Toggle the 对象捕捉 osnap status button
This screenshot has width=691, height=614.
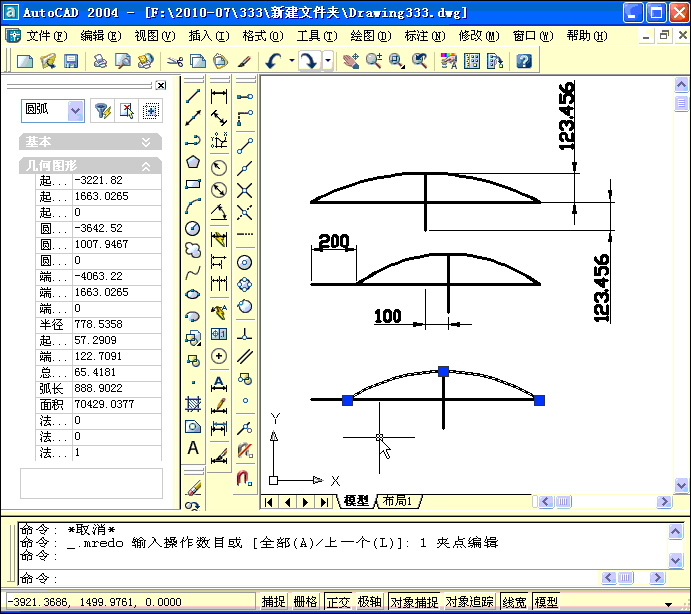[414, 602]
